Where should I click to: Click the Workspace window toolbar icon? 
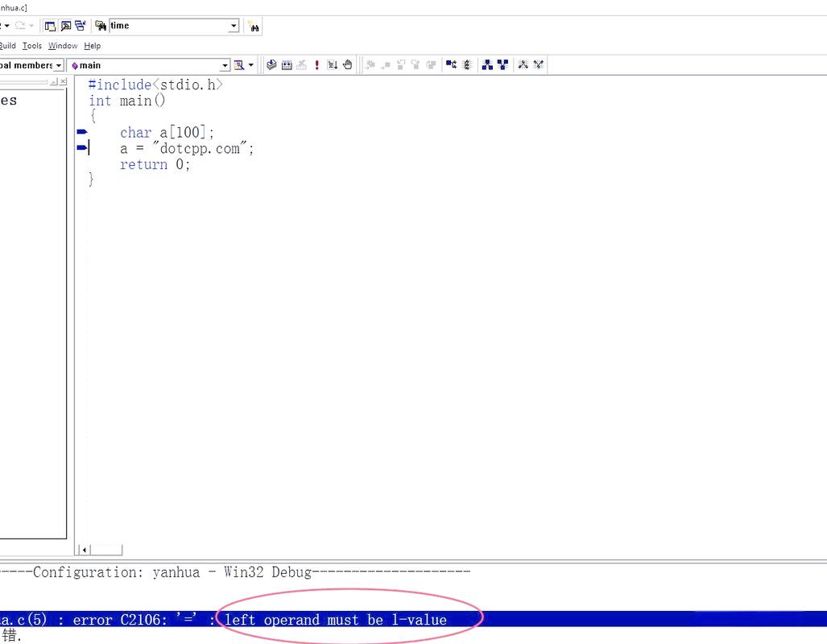[50, 26]
